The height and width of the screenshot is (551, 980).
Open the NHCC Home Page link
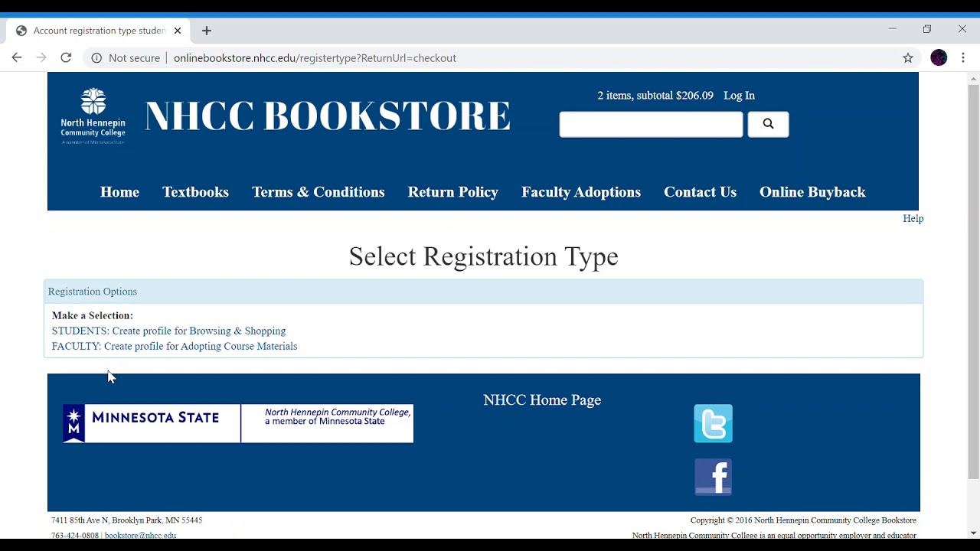pyautogui.click(x=542, y=400)
